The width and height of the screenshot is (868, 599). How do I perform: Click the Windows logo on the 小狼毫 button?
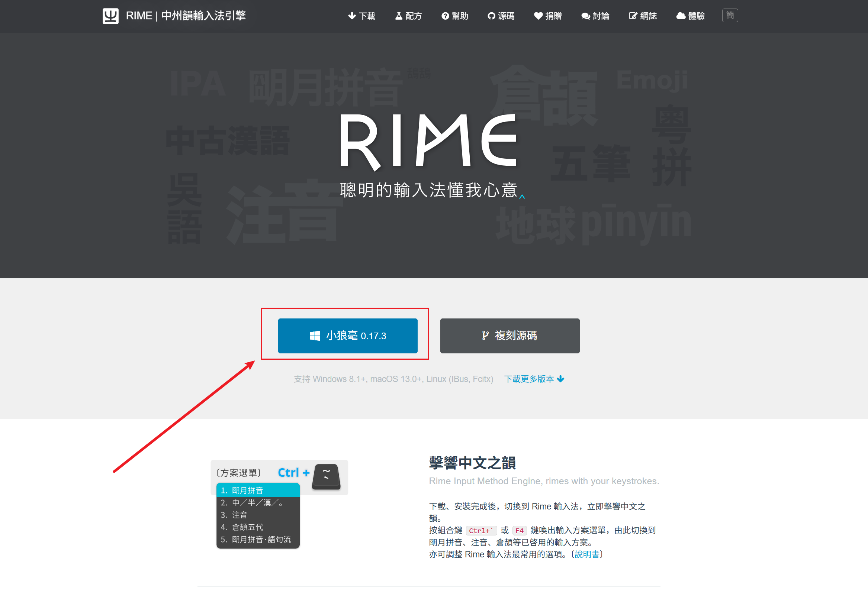coord(315,336)
